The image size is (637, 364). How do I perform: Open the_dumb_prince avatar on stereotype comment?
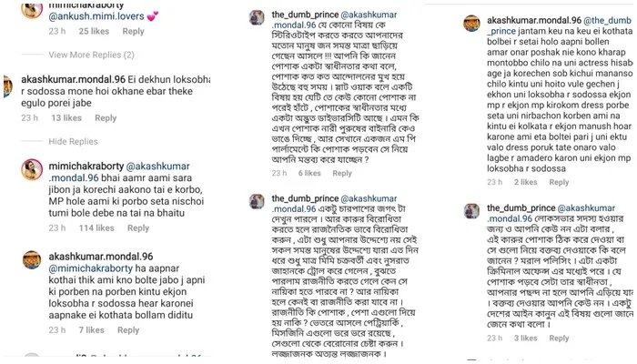pyautogui.click(x=257, y=17)
